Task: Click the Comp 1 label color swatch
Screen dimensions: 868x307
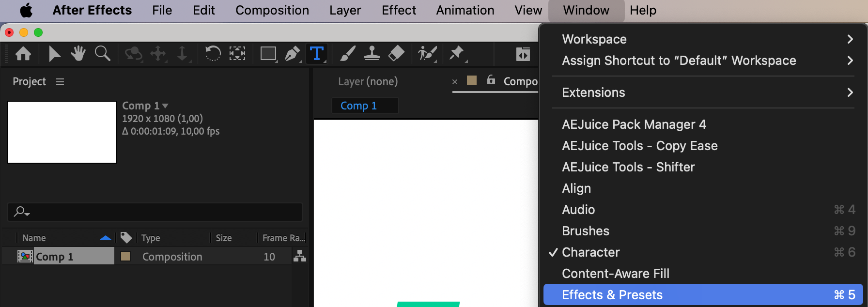Action: point(125,256)
